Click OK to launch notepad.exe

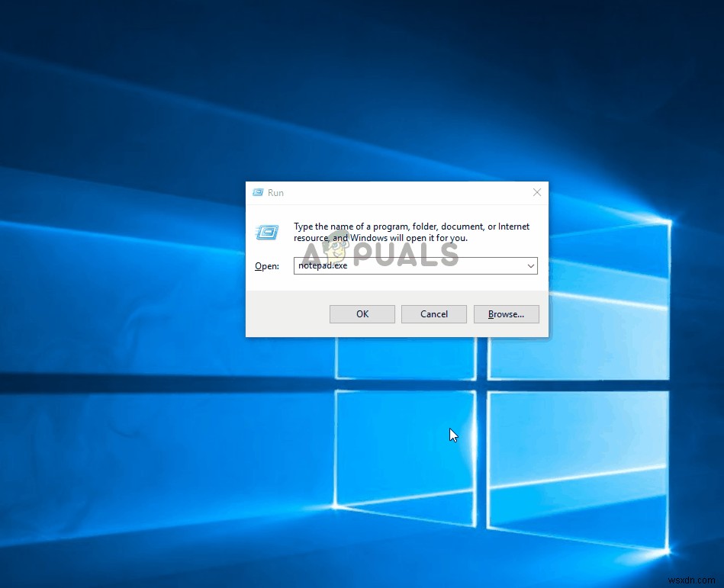coord(362,313)
